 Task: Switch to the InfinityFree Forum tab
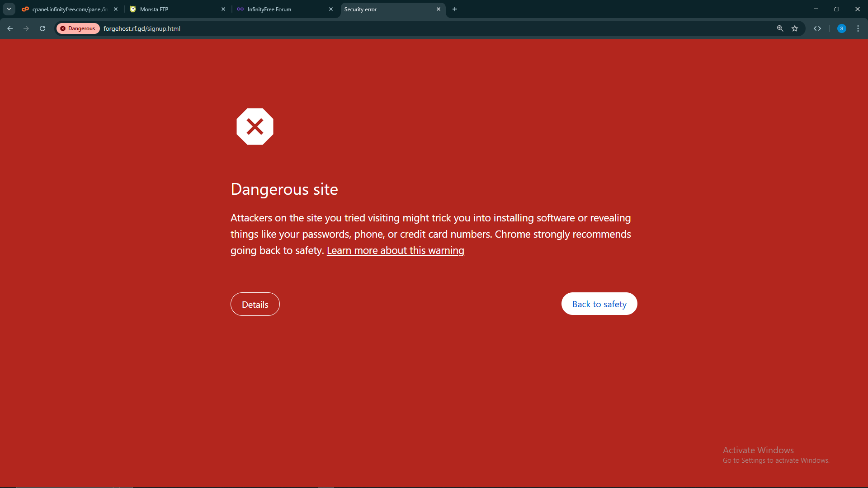pyautogui.click(x=280, y=9)
